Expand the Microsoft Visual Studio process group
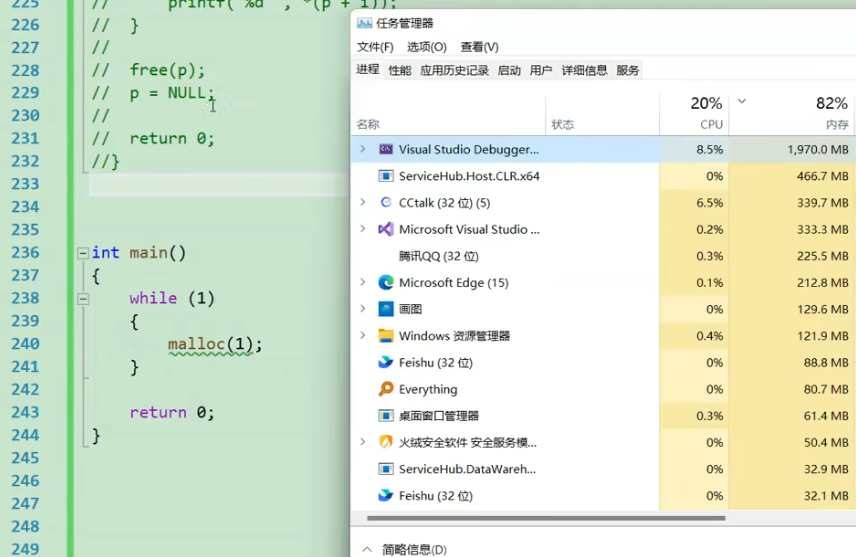Image resolution: width=856 pixels, height=557 pixels. tap(363, 229)
